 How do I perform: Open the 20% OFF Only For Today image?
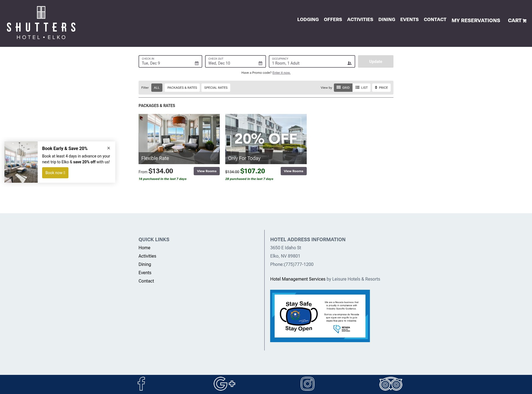[266, 139]
